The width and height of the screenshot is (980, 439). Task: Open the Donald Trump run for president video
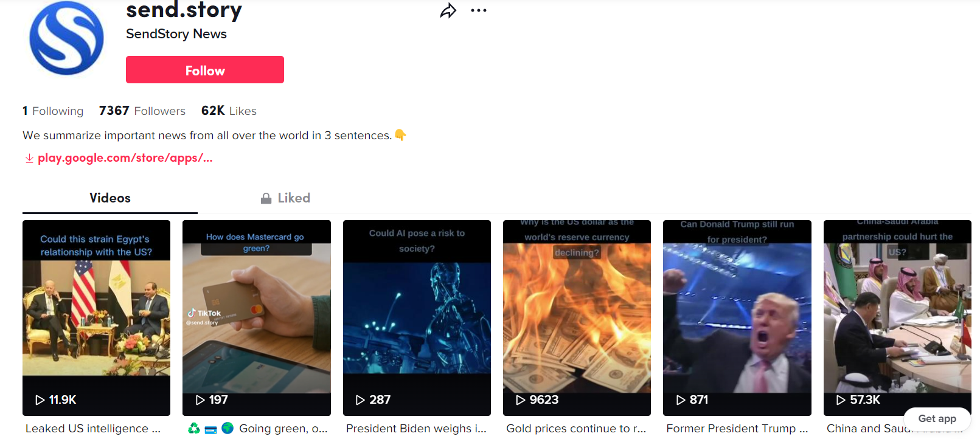[737, 318]
